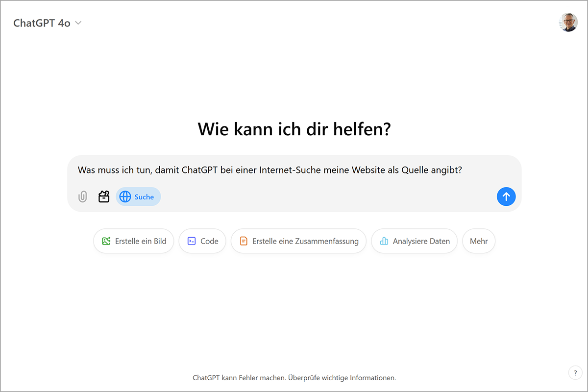Click the orange document icon for Zusammenfassung
The width and height of the screenshot is (588, 392).
click(x=244, y=241)
